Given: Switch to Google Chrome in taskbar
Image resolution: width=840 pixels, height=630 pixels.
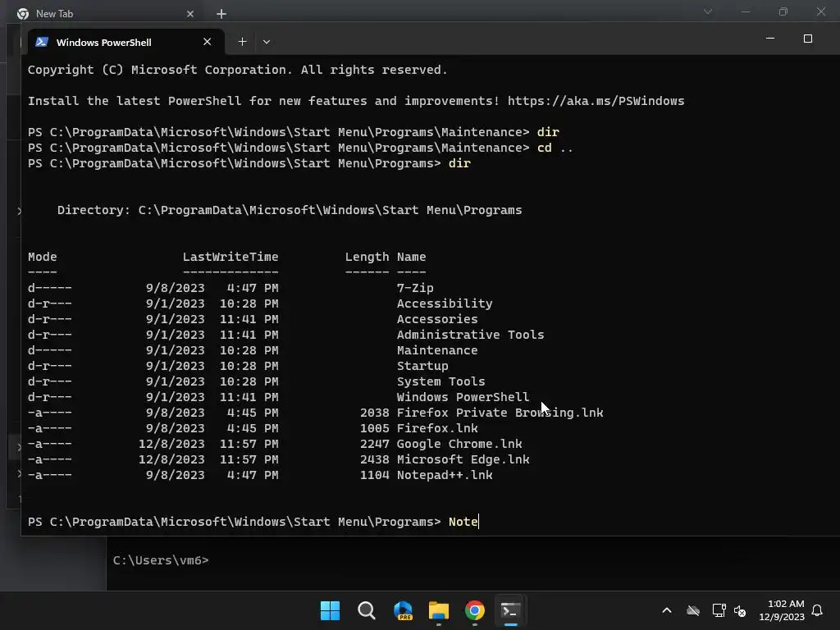Looking at the screenshot, I should tap(475, 610).
